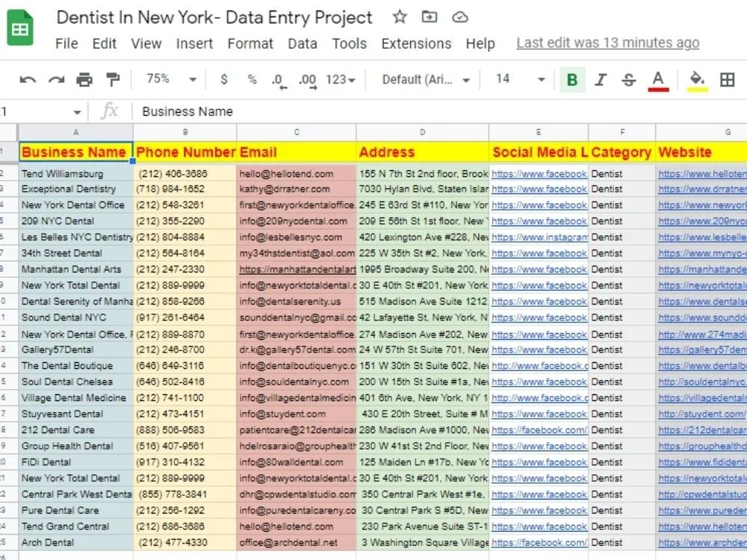Select column F header

[x=622, y=132]
